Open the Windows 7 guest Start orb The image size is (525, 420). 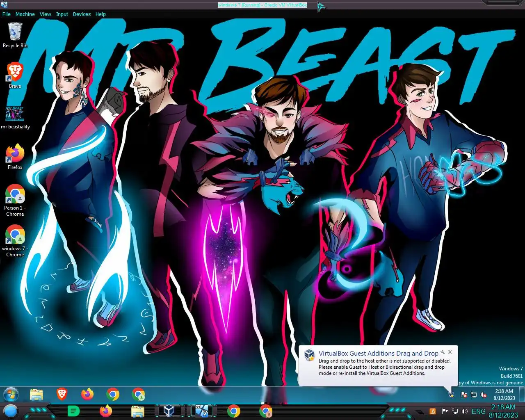click(x=11, y=395)
